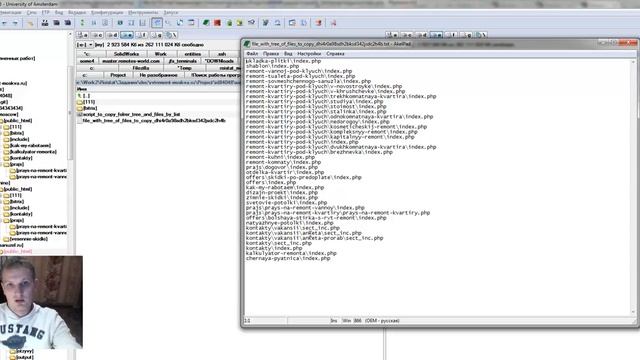Open the FTP menu

tap(46, 13)
